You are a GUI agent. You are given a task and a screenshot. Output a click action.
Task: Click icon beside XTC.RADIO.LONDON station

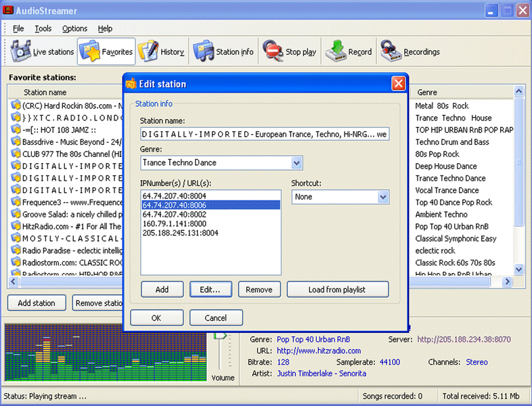(x=16, y=117)
